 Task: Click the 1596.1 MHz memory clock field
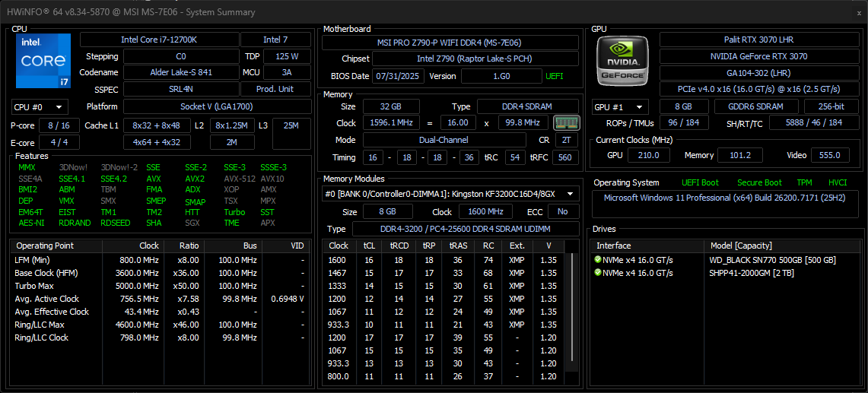tap(391, 123)
